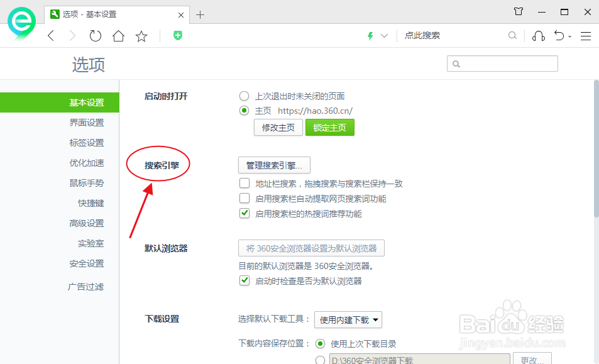Click 将 360安全浏览器设置为默认浏览器 button
Image resolution: width=599 pixels, height=364 pixels.
tap(311, 248)
